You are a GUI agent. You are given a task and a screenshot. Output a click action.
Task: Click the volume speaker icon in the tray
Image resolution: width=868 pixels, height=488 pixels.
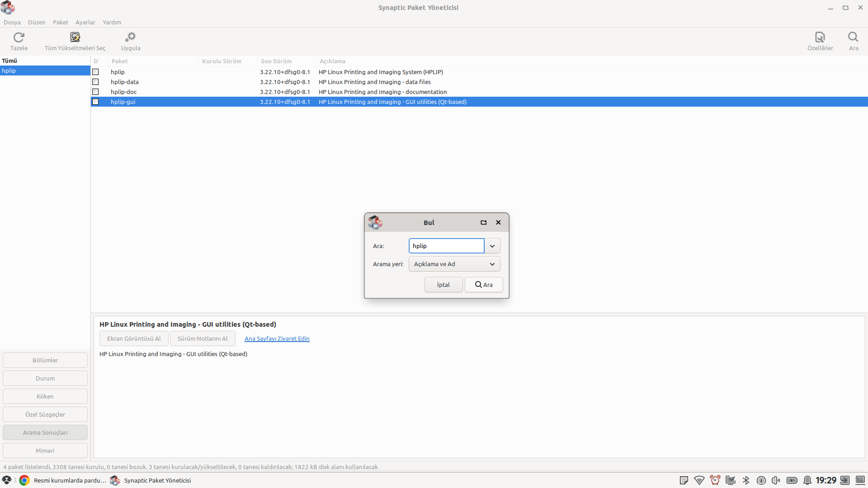(x=776, y=480)
